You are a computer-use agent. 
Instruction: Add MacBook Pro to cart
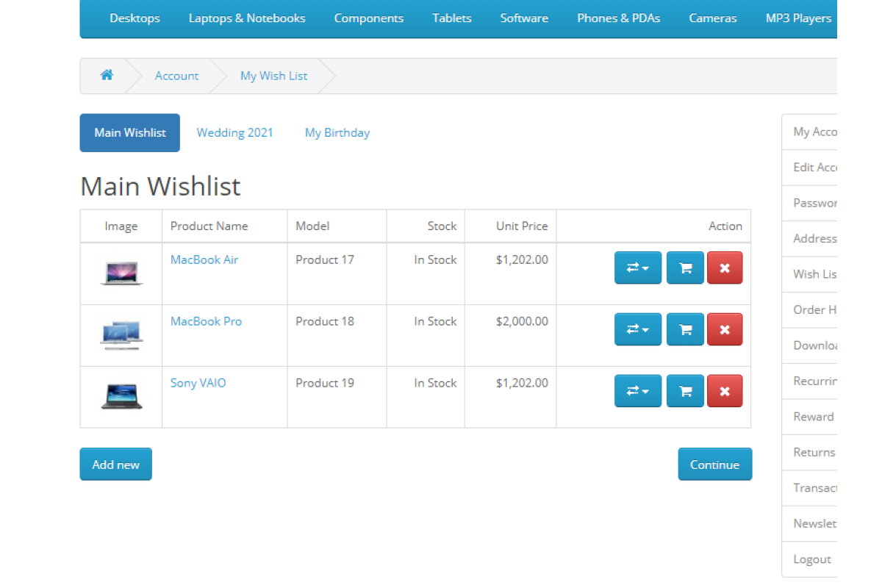(x=685, y=329)
